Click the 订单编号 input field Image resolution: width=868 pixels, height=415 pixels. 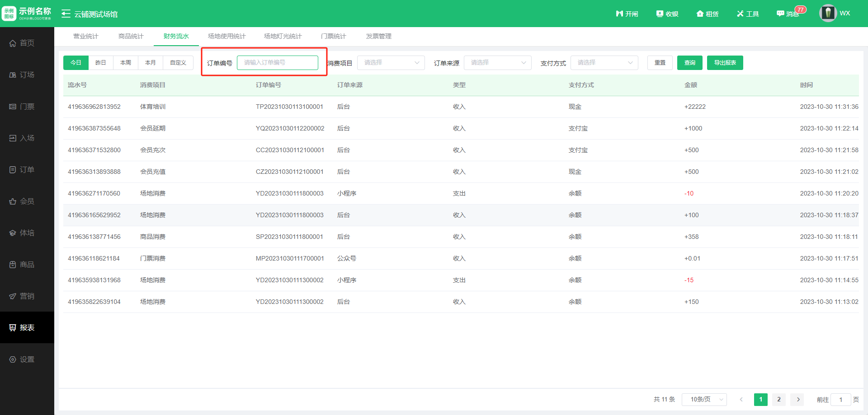(277, 63)
